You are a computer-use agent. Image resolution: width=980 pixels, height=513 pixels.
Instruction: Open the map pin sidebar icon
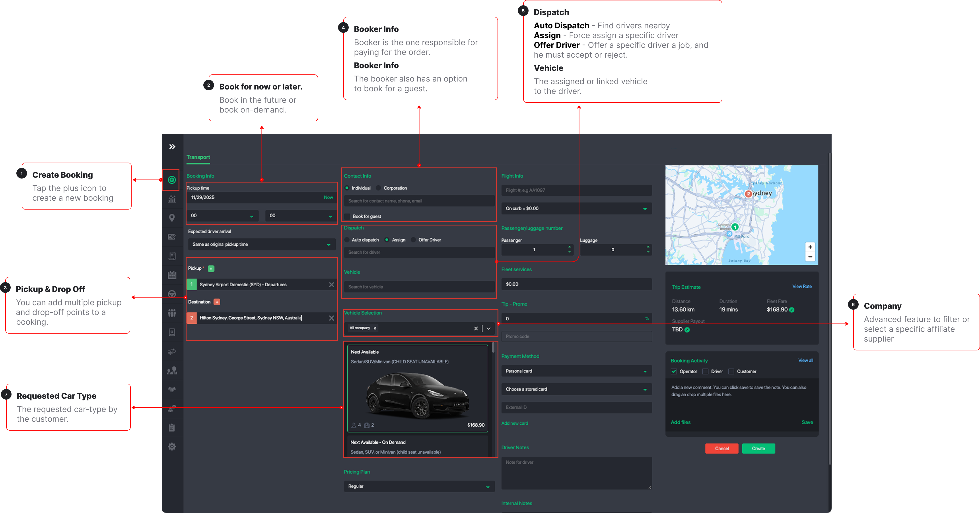click(x=172, y=218)
